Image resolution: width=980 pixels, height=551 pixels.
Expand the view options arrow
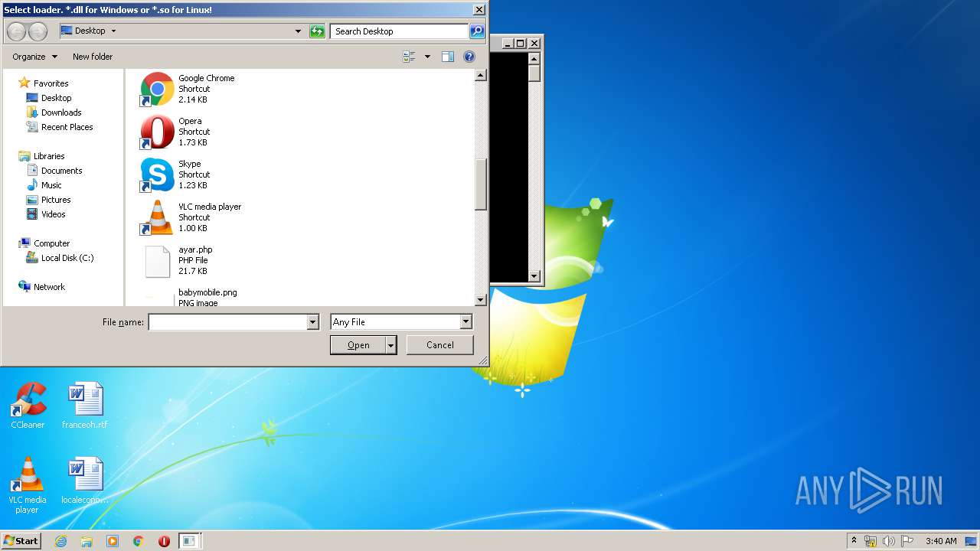(x=427, y=57)
